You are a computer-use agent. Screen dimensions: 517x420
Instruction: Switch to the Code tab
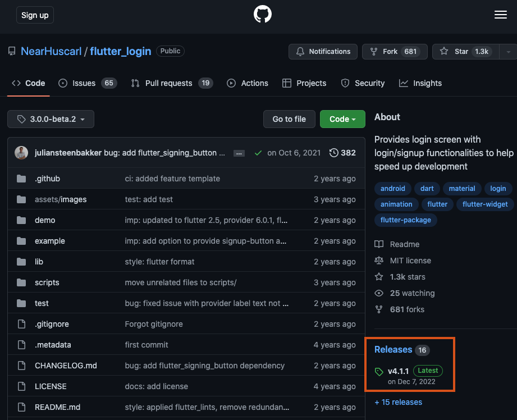click(29, 83)
